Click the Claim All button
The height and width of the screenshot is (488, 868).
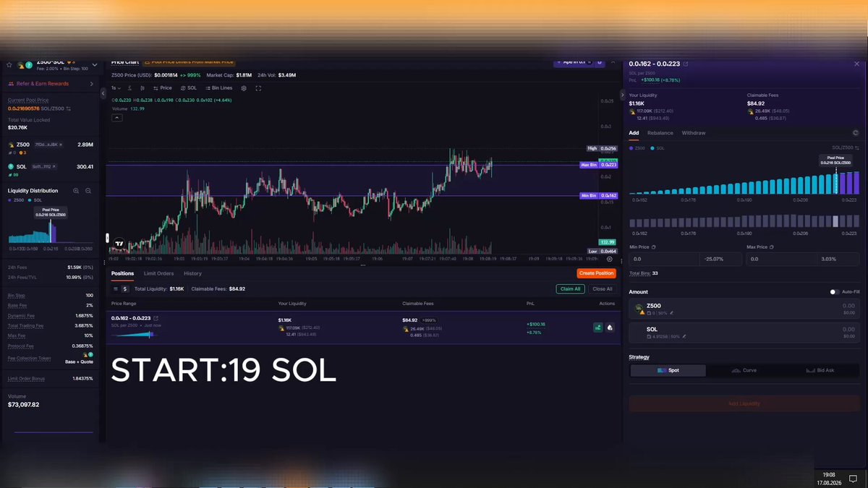[x=571, y=288]
